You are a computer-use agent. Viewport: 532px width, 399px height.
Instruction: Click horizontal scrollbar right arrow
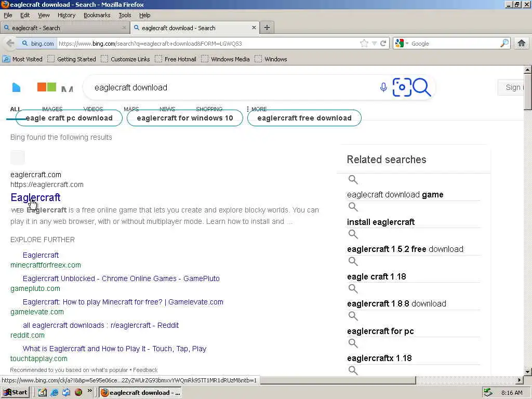click(x=520, y=380)
